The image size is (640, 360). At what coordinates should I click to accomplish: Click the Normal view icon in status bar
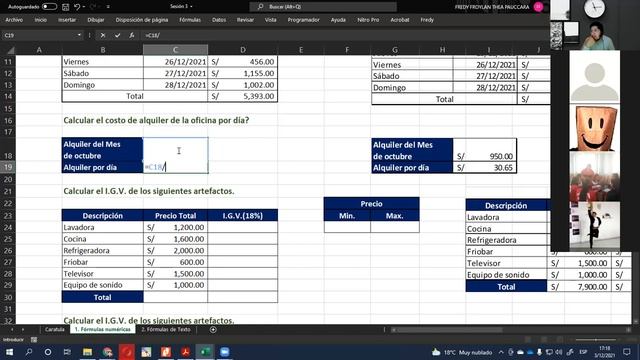tap(528, 340)
